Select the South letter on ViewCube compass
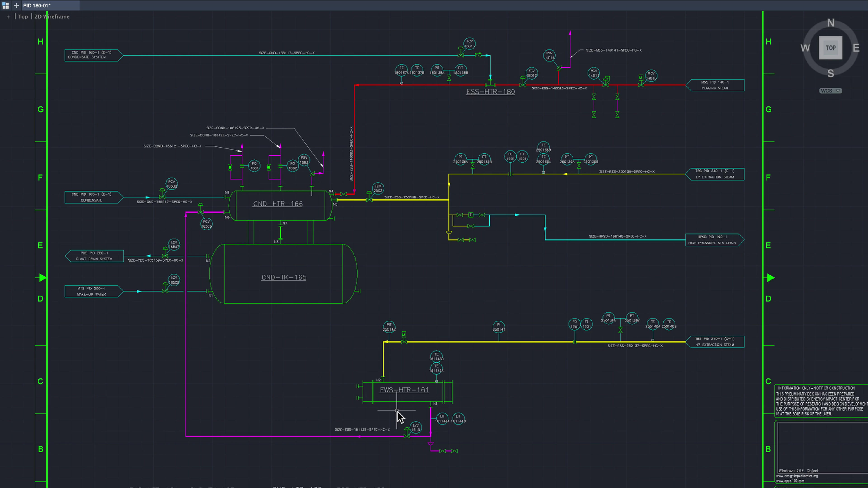 831,73
